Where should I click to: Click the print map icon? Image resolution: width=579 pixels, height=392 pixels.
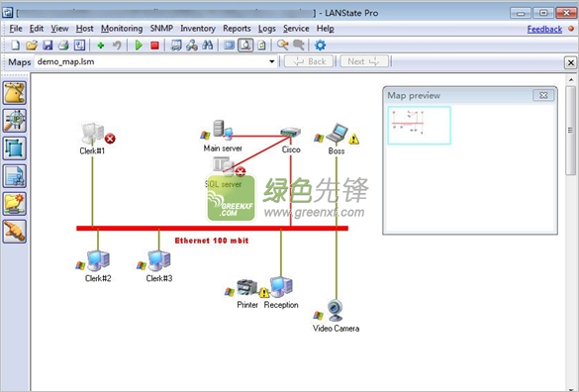[63, 46]
